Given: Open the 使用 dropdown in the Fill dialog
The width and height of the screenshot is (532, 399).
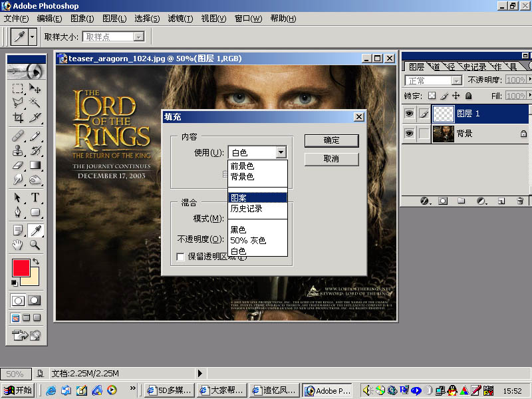Looking at the screenshot, I should coord(281,152).
